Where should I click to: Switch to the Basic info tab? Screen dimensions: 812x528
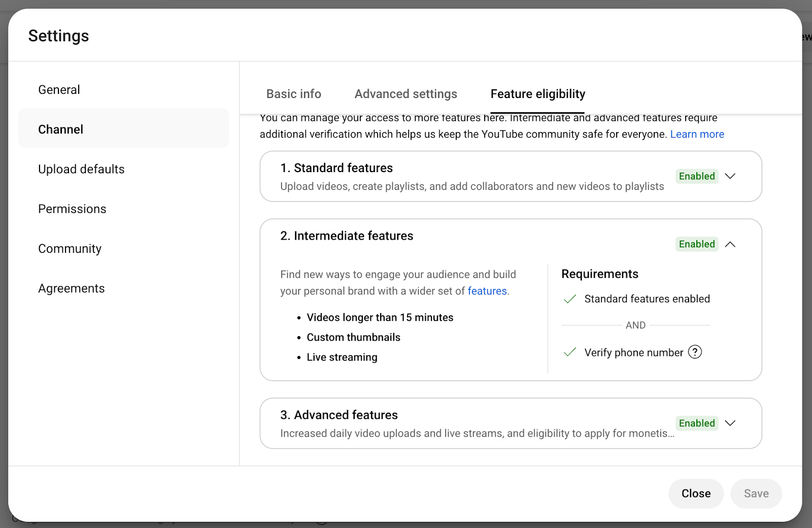pyautogui.click(x=293, y=94)
